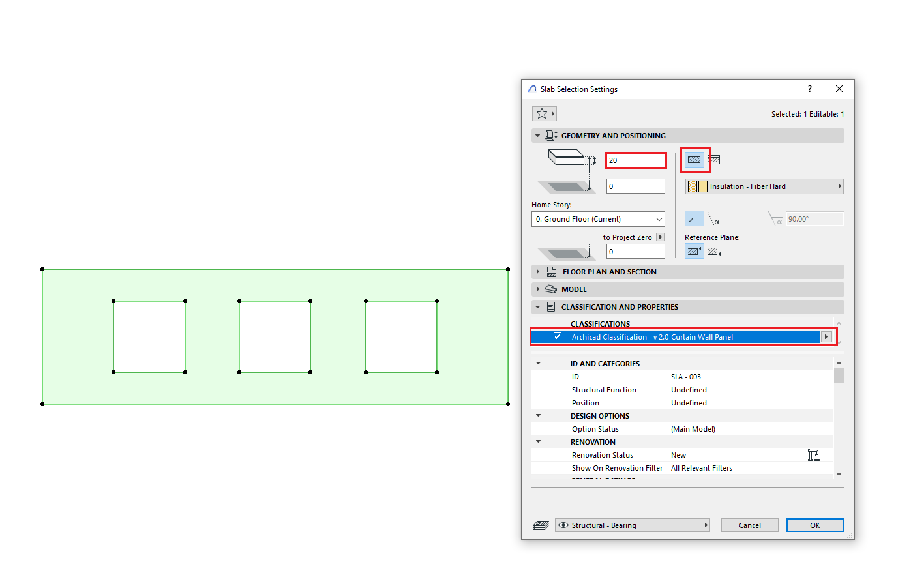Open the Favorites star menu

pos(544,113)
